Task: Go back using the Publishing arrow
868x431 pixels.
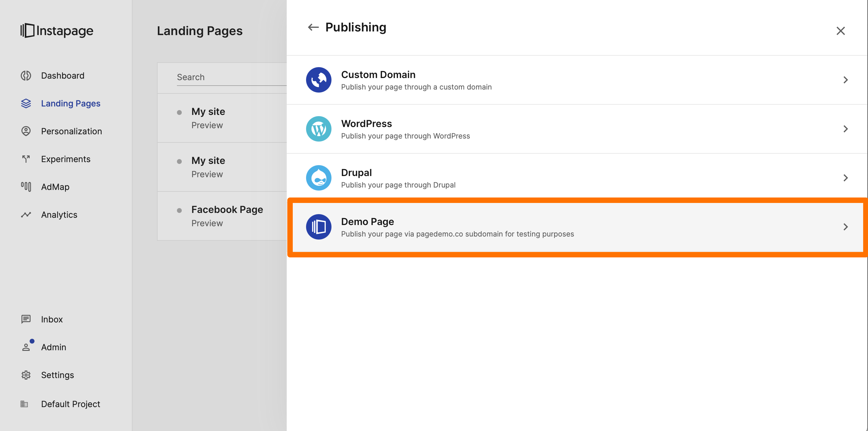Action: (313, 27)
